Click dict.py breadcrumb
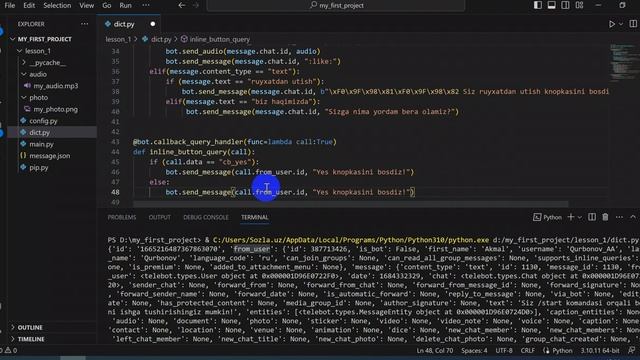This screenshot has height=360, width=640. [x=161, y=40]
